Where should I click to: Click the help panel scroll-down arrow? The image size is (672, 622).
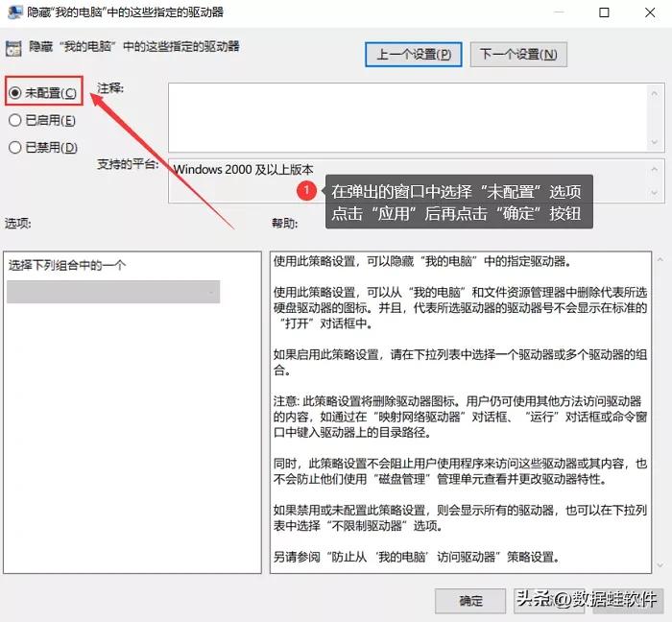[660, 566]
